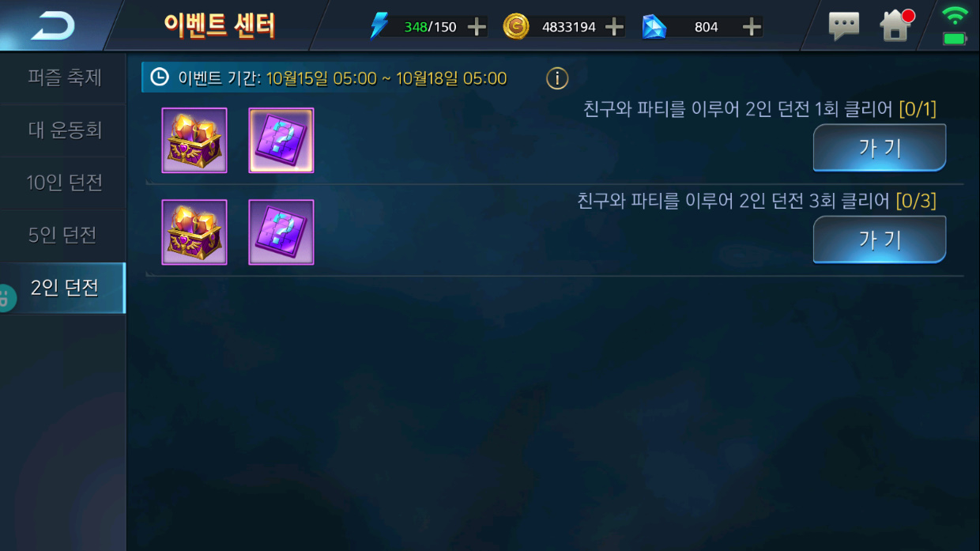Click 가기 for 1회 클리어 mission
The height and width of the screenshot is (551, 980).
point(880,148)
